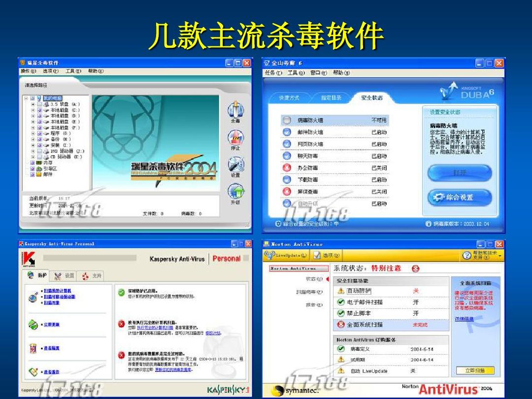
Task: Select the 自动升级 row in Duba
Action: point(334,203)
